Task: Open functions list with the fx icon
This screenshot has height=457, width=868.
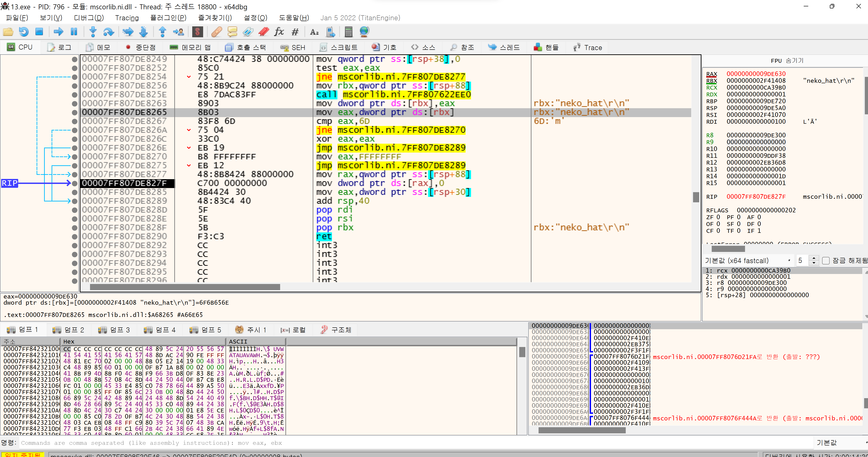Action: coord(279,32)
